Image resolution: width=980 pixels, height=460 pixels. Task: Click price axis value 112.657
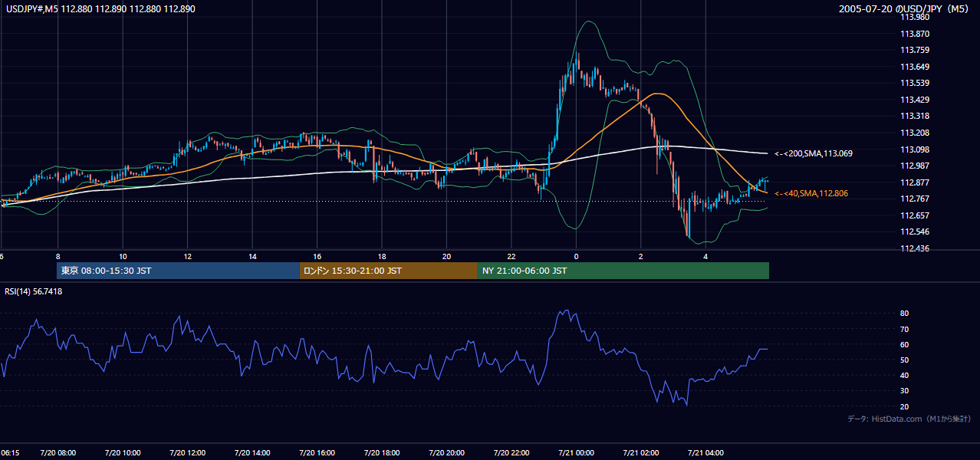click(x=915, y=215)
